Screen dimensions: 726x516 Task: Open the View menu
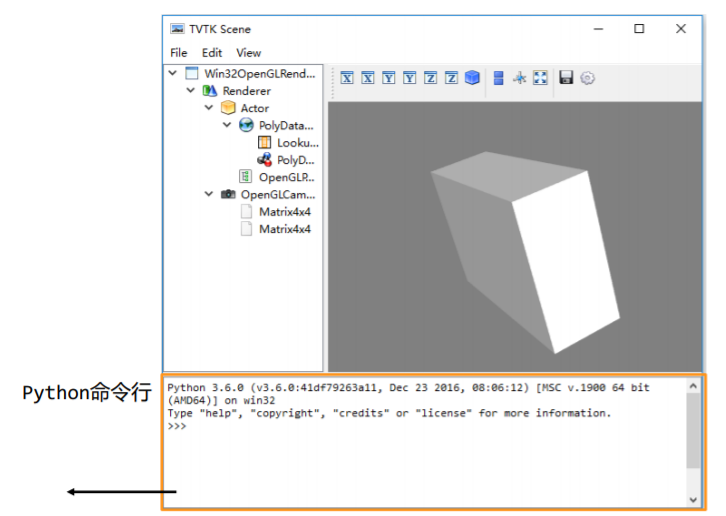coord(248,53)
